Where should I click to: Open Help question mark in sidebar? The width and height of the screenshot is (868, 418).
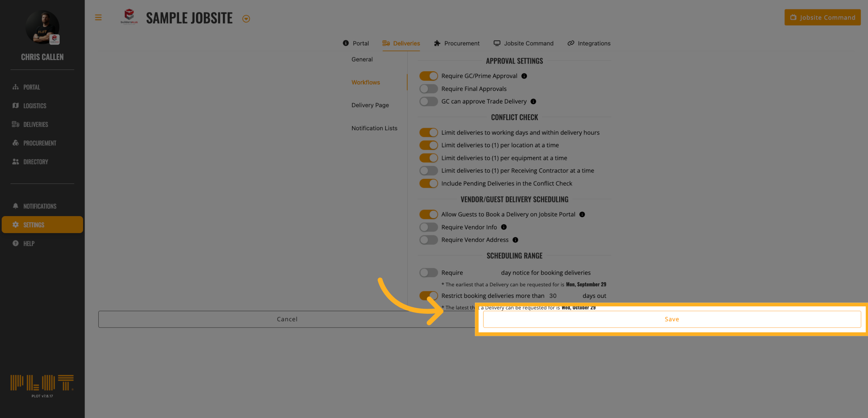click(16, 244)
